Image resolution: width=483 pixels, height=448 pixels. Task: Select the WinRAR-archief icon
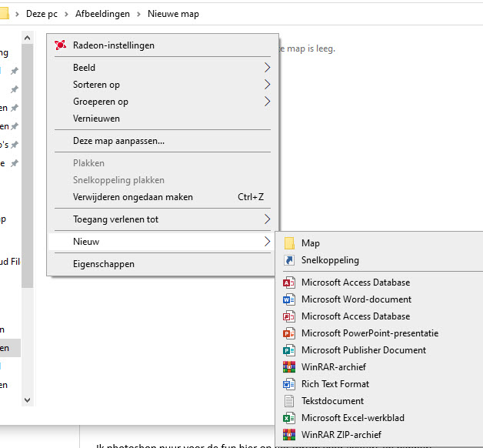point(289,367)
